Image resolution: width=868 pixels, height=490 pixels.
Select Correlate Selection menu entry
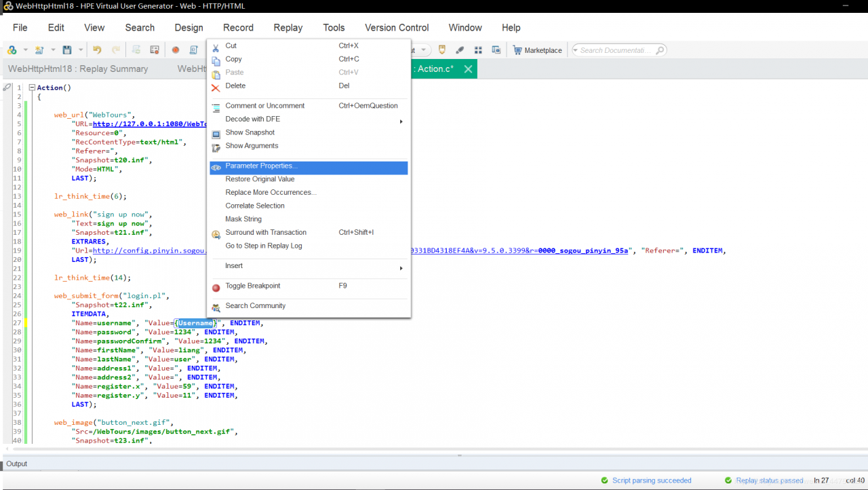tap(309, 206)
